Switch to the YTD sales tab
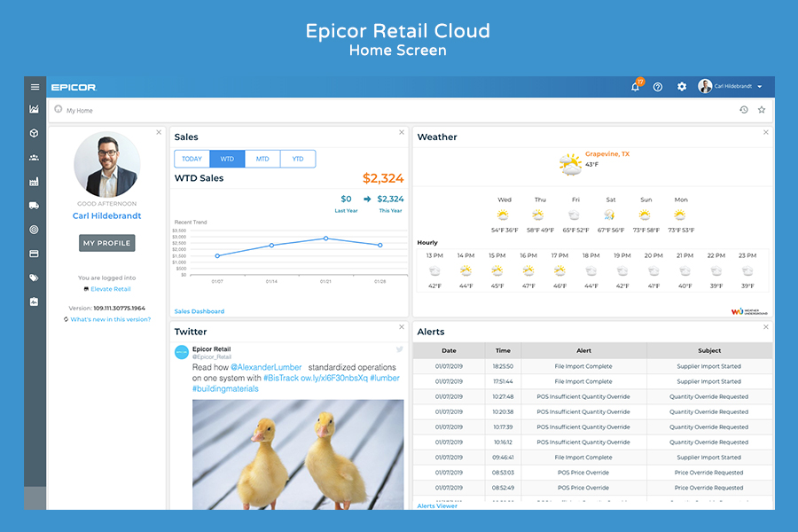The width and height of the screenshot is (798, 532). [x=298, y=160]
